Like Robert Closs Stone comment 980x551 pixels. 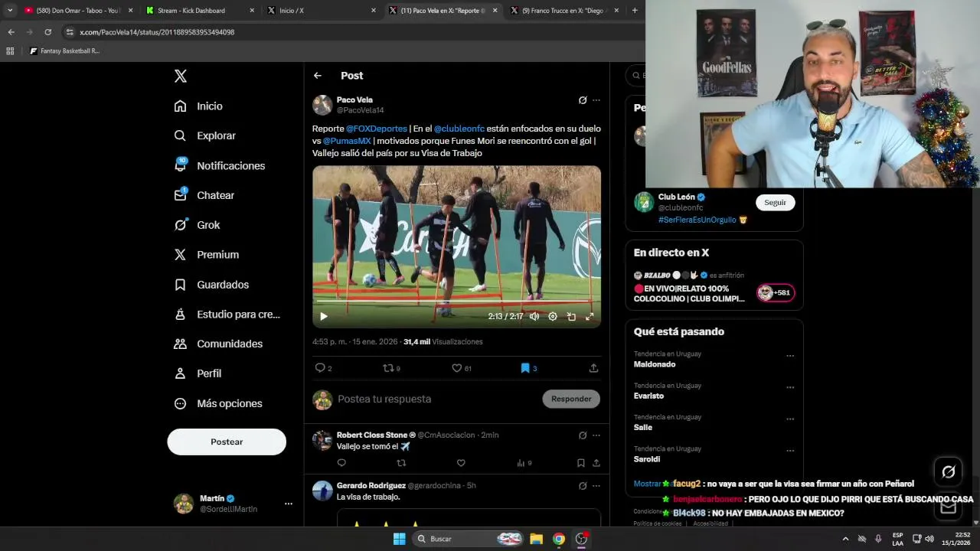tap(461, 463)
